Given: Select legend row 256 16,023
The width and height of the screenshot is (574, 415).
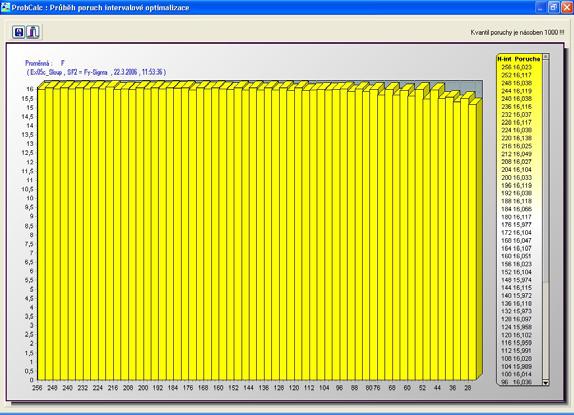Looking at the screenshot, I should coord(517,67).
